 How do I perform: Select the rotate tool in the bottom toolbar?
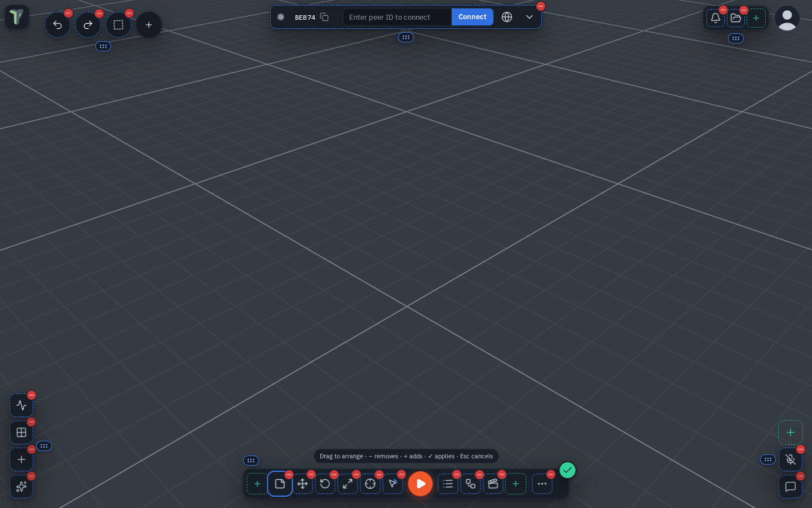[325, 484]
